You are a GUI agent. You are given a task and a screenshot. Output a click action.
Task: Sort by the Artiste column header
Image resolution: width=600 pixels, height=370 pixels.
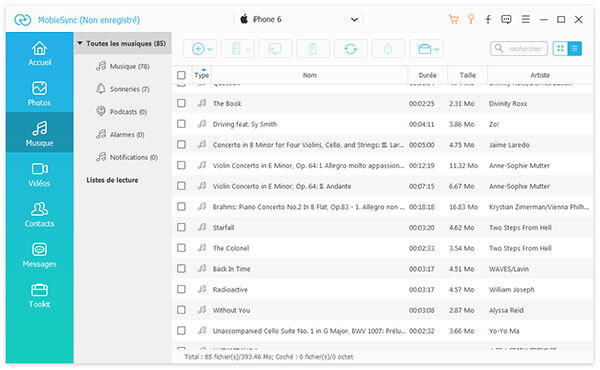pos(540,75)
